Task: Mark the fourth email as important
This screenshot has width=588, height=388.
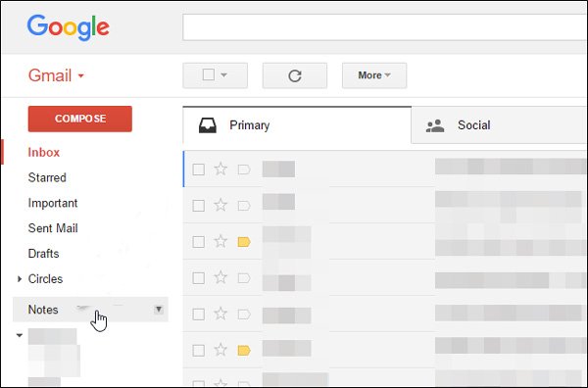Action: click(x=244, y=278)
